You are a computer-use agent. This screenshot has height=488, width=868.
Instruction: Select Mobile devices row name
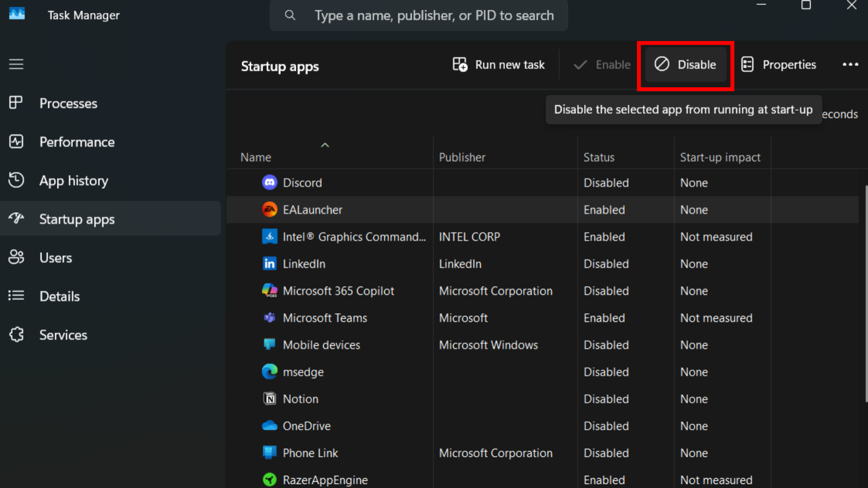click(x=321, y=345)
